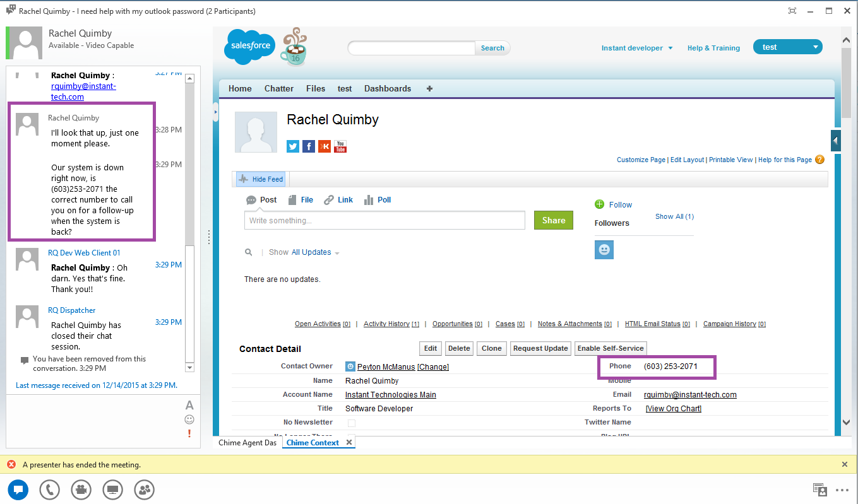
Task: Click the Clone button
Action: 492,348
